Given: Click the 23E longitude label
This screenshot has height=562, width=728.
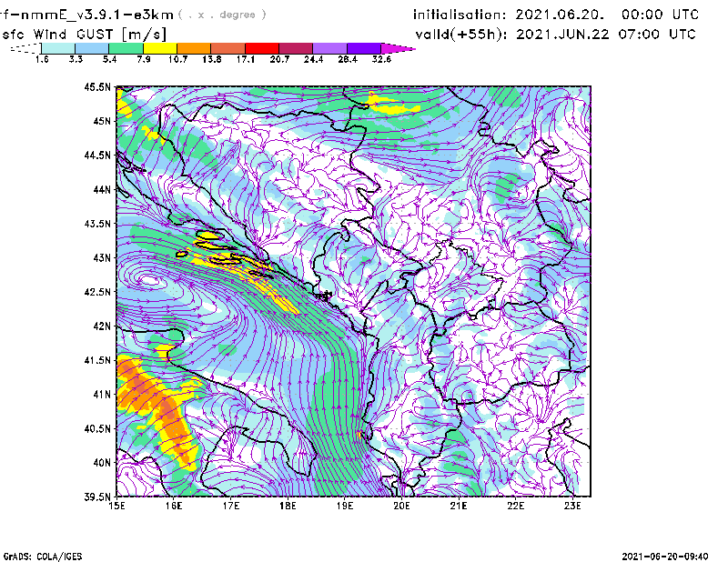Looking at the screenshot, I should pos(572,506).
